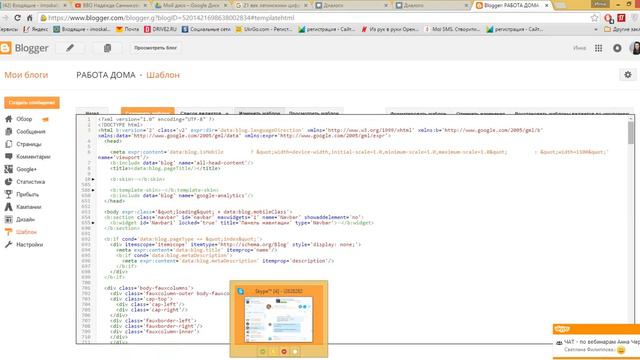This screenshot has width=640, height=360.
Task: Open the post list icon beside the pencil
Action: click(107, 48)
